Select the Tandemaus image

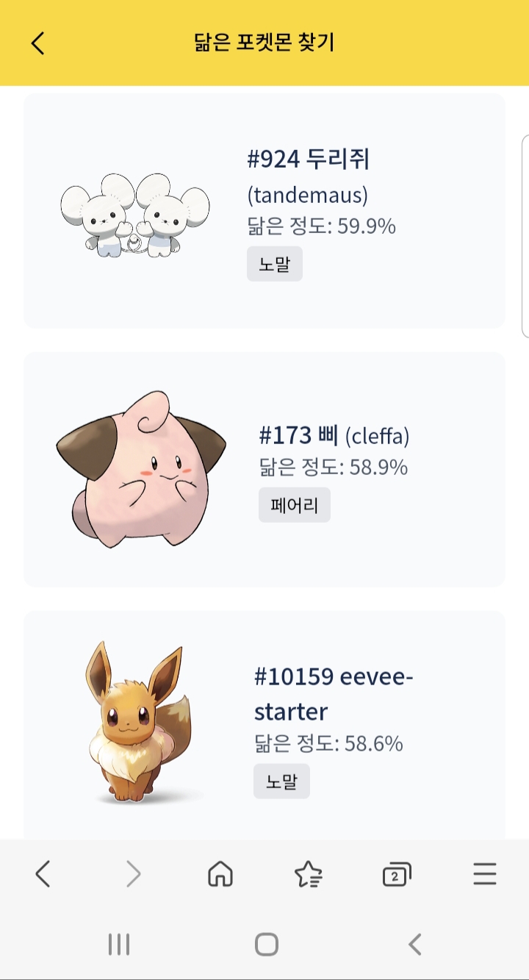(135, 215)
